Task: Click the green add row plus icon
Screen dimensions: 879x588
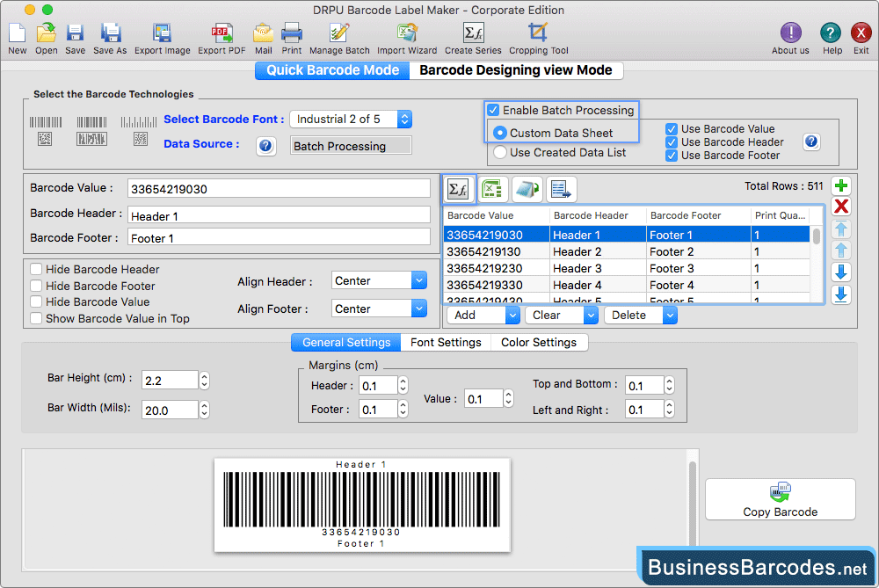Action: tap(841, 185)
